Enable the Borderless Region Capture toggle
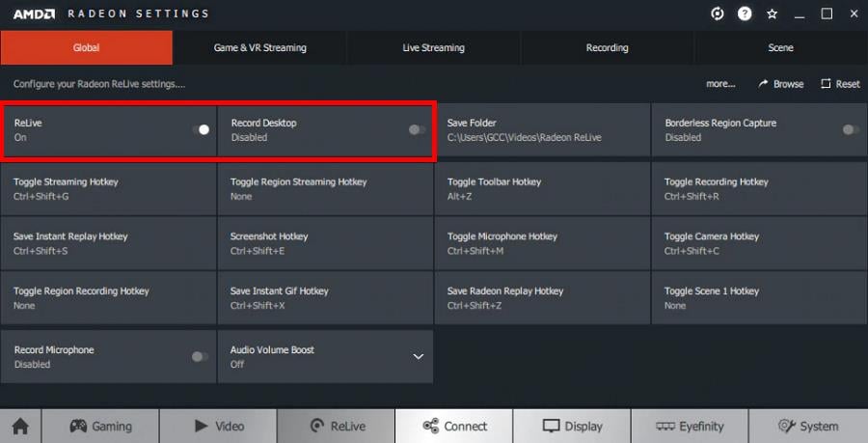The image size is (868, 443). point(850,129)
